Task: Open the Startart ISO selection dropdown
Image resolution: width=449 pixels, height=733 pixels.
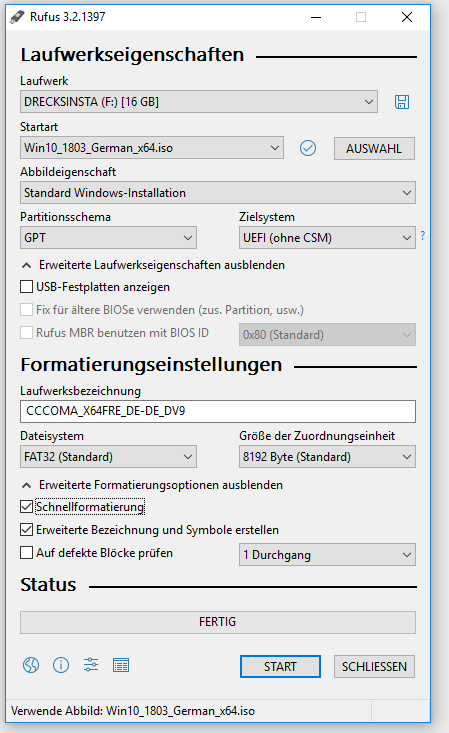Action: 152,148
